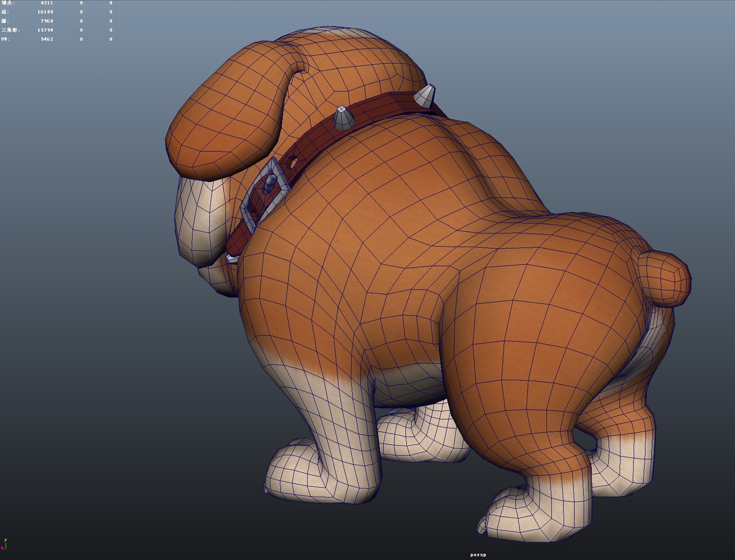Select the '边:' edge count label

tap(5, 12)
